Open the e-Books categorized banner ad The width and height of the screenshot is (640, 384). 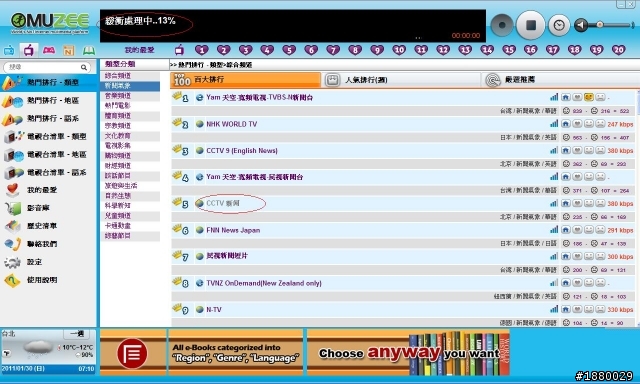pos(236,353)
